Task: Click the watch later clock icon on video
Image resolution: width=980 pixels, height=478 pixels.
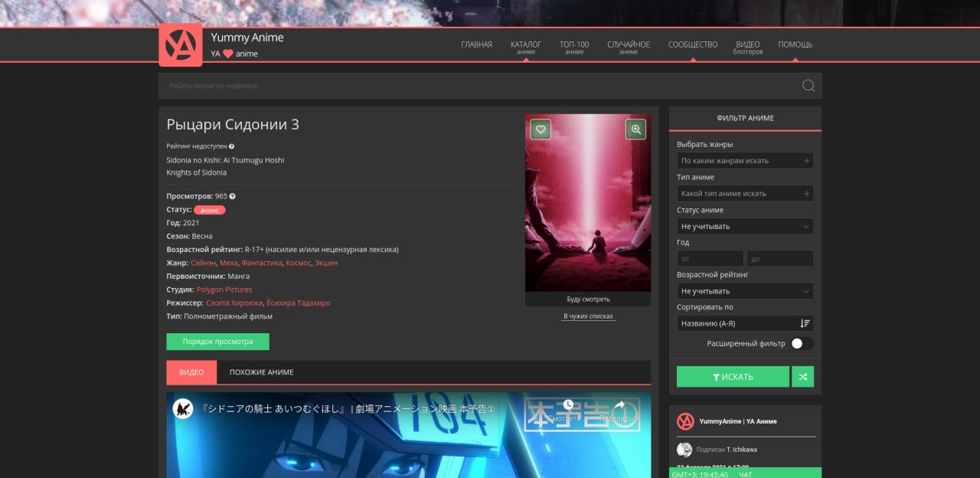Action: point(568,405)
